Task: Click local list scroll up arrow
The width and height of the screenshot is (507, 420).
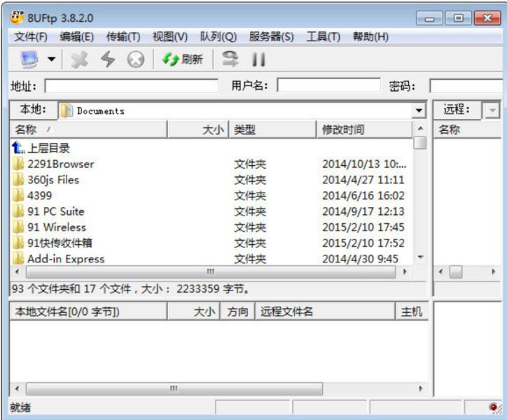Action: (x=420, y=128)
